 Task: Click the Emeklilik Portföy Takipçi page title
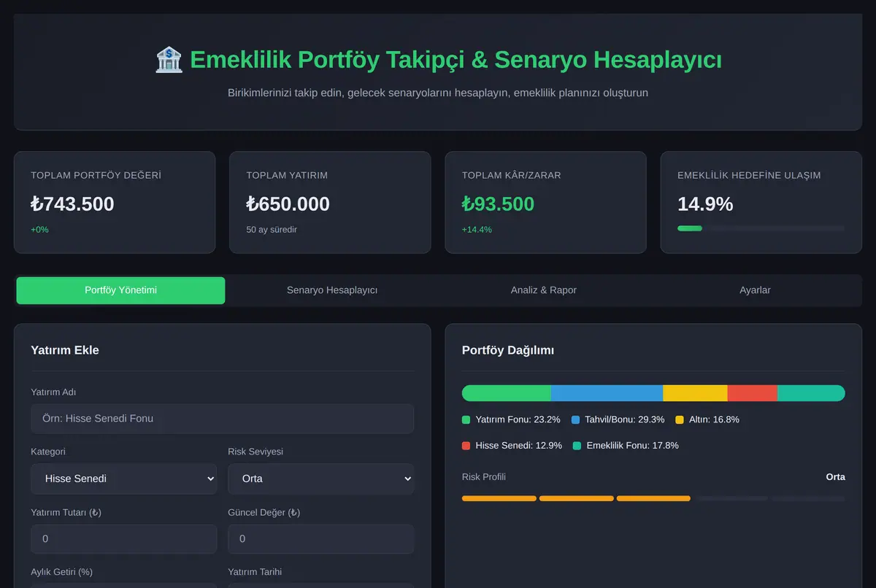click(456, 60)
